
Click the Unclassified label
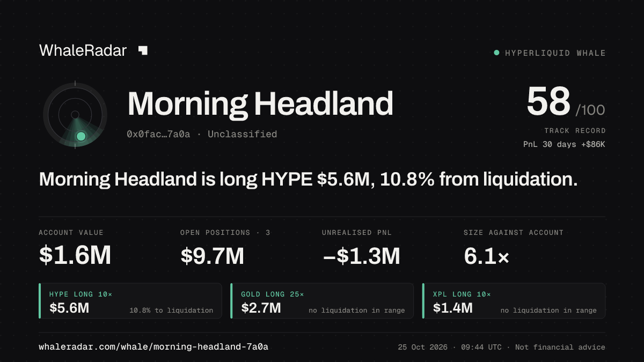pyautogui.click(x=242, y=134)
